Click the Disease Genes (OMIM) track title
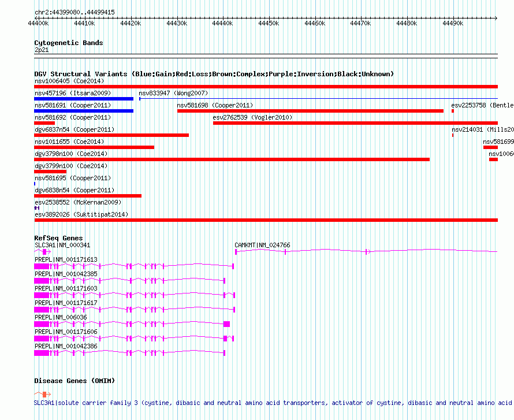Image resolution: width=514 pixels, height=420 pixels. (75, 381)
